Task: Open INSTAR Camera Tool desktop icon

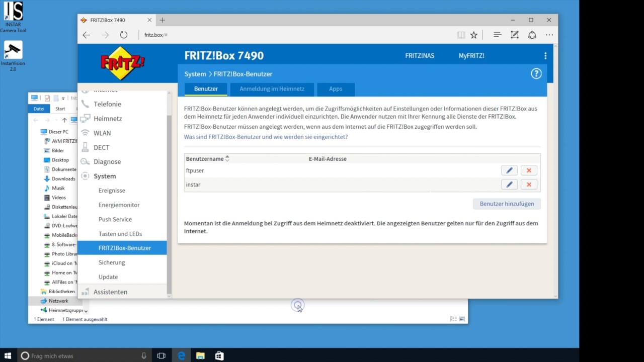Action: coord(13,17)
